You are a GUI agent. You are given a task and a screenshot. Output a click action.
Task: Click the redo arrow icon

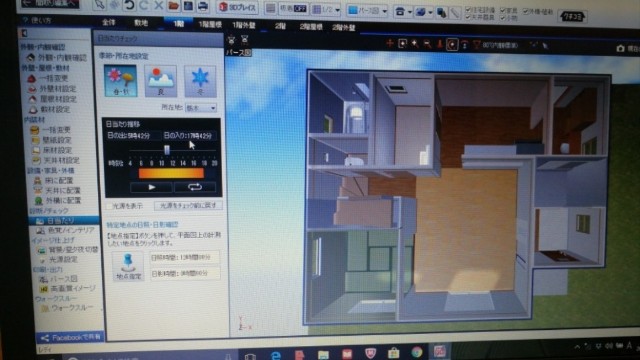click(x=144, y=5)
